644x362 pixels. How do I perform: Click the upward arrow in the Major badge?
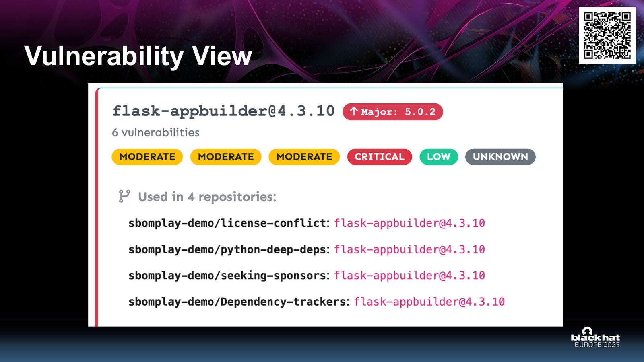(354, 111)
